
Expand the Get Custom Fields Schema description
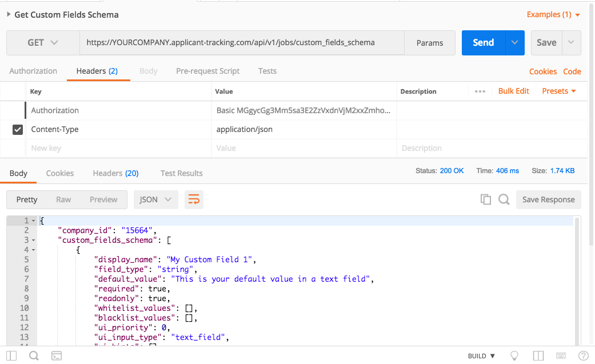[x=9, y=14]
